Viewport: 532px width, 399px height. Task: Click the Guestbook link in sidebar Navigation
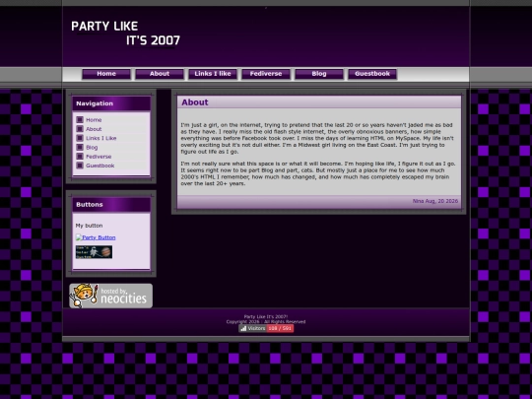tap(100, 166)
